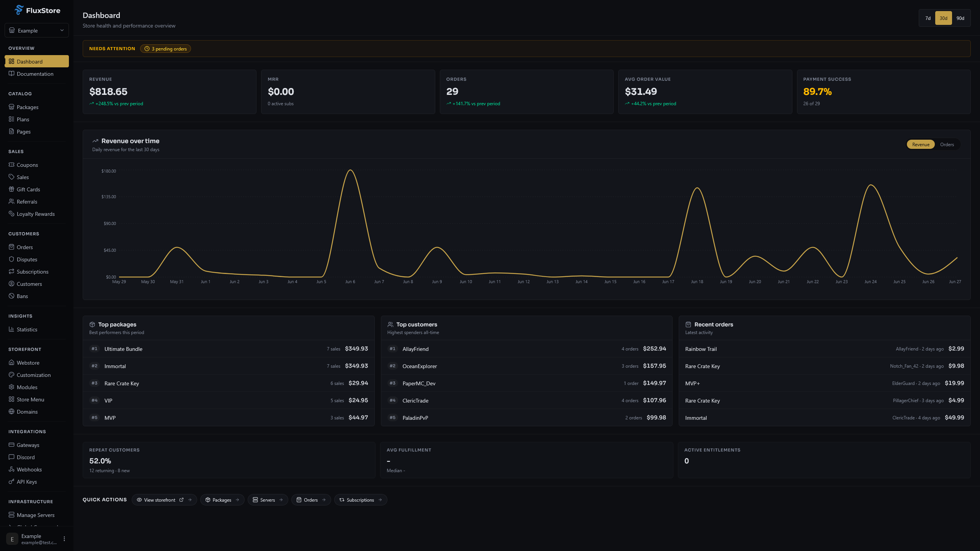Screen dimensions: 980x551
Task: Open the Rainbow Trail recent order
Action: click(825, 349)
